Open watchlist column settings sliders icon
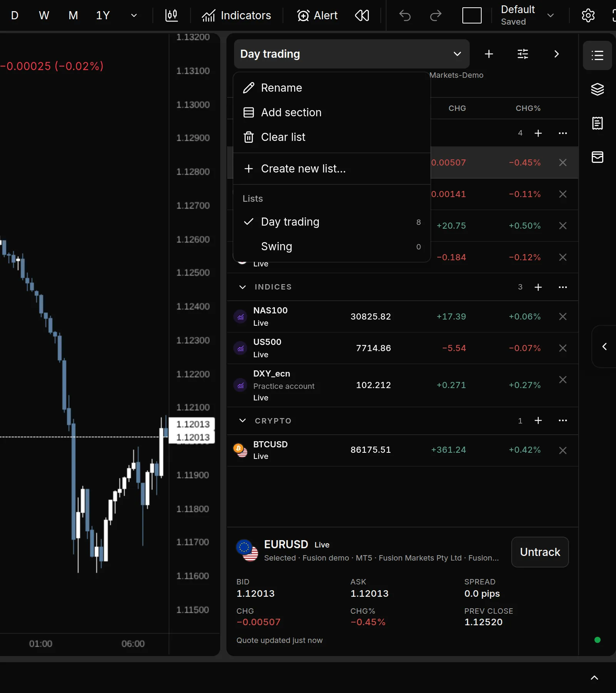This screenshot has height=693, width=616. [523, 54]
